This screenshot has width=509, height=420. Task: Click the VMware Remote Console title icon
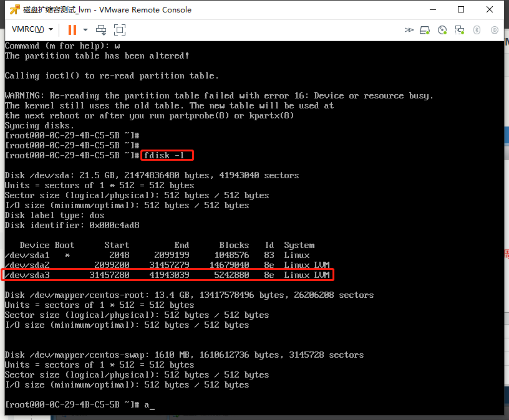tap(14, 10)
